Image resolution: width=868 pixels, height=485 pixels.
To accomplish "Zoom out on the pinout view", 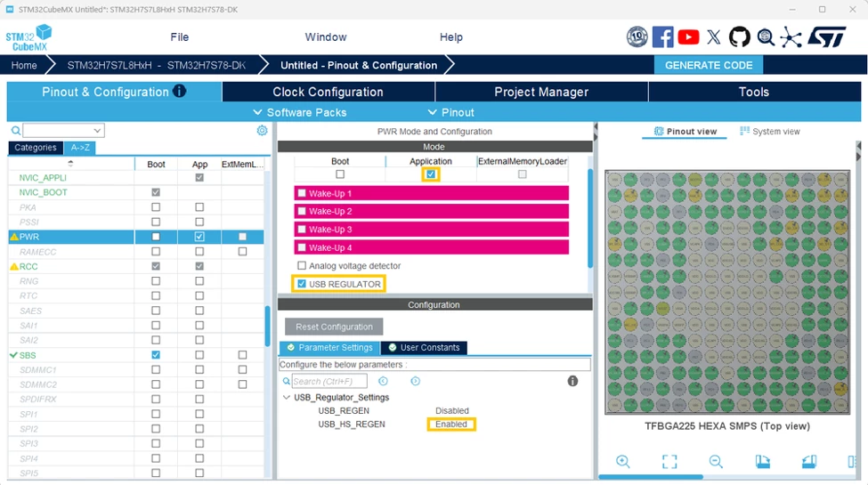I will (716, 461).
